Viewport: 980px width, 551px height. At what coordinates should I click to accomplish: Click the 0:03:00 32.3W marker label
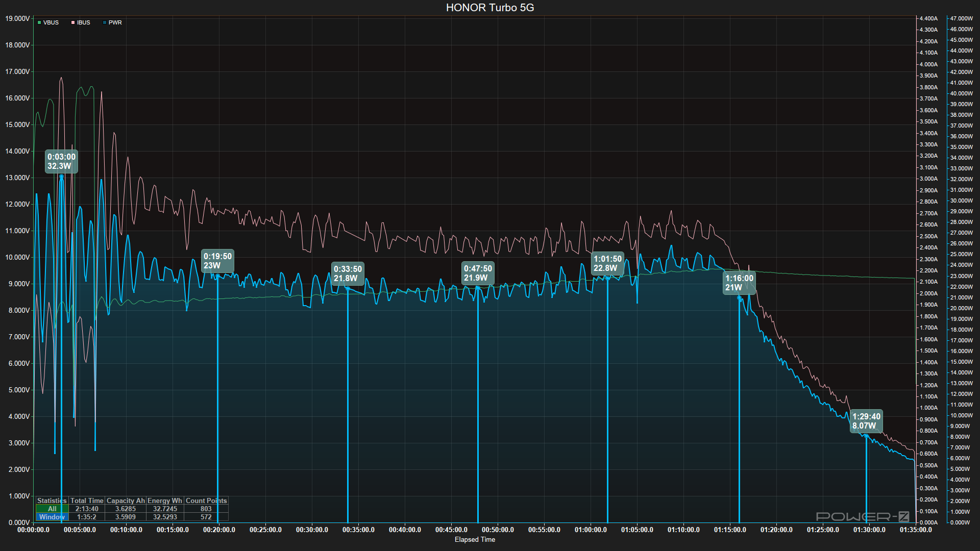click(x=61, y=161)
